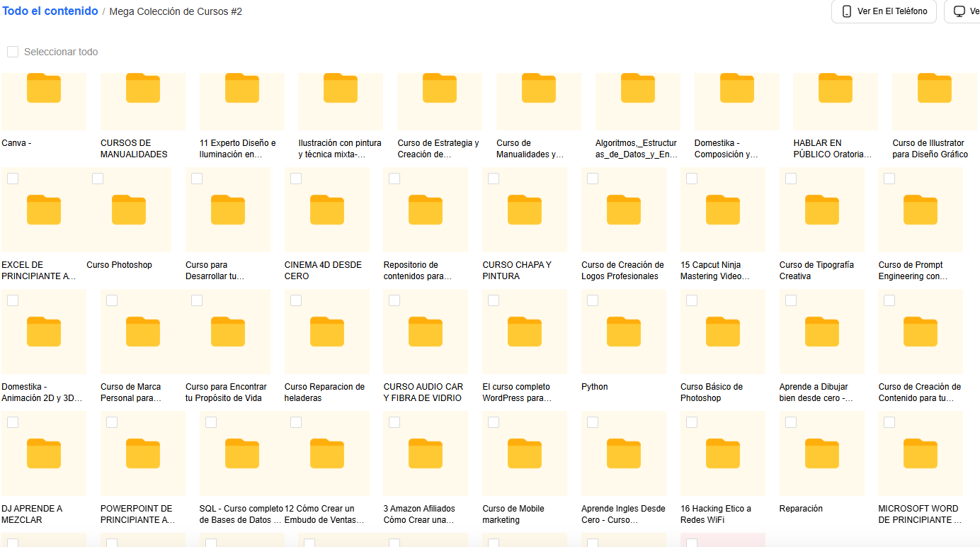
Task: Click the name 'Curso de Creación de Logos Profesionales'
Action: (623, 271)
